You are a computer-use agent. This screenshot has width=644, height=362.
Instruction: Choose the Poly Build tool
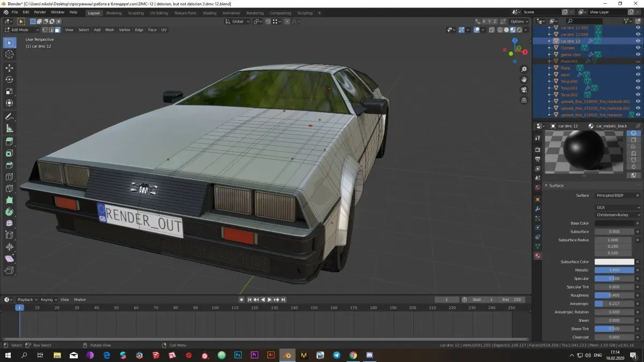tap(9, 200)
